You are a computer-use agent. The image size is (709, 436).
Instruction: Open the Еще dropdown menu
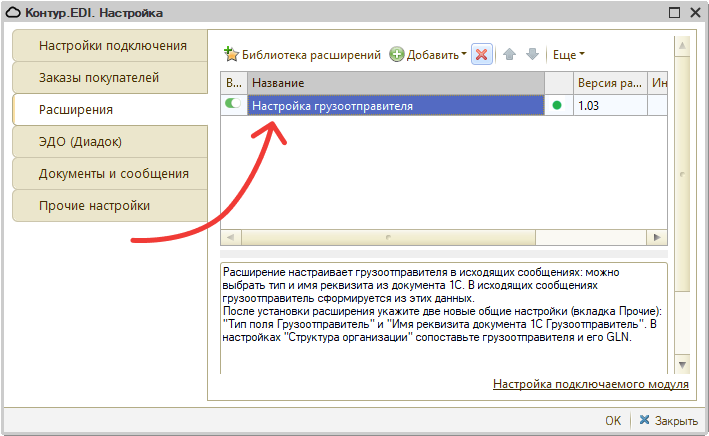pos(569,54)
